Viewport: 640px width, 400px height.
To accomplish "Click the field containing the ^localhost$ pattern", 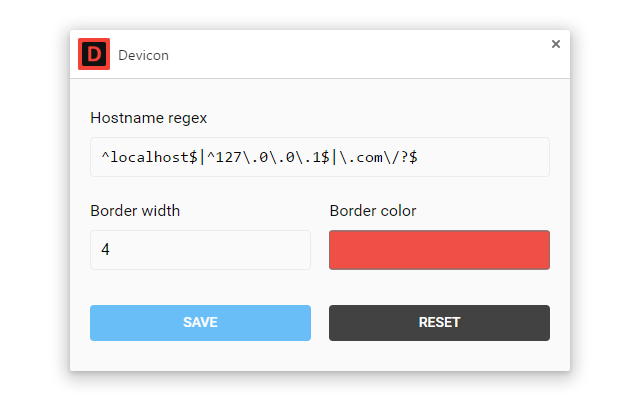I will pyautogui.click(x=320, y=157).
